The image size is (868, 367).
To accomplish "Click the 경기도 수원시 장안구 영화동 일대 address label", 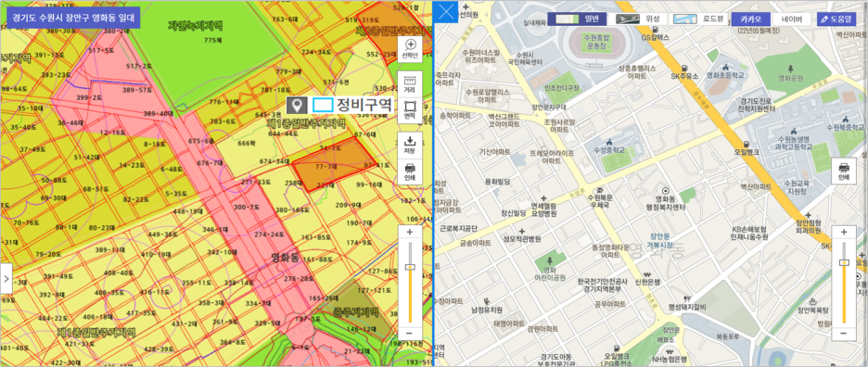I will coord(73,18).
